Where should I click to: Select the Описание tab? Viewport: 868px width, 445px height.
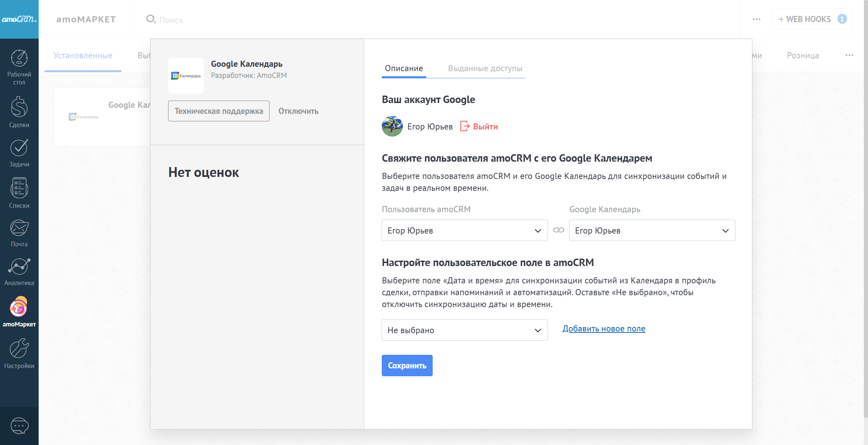point(403,68)
